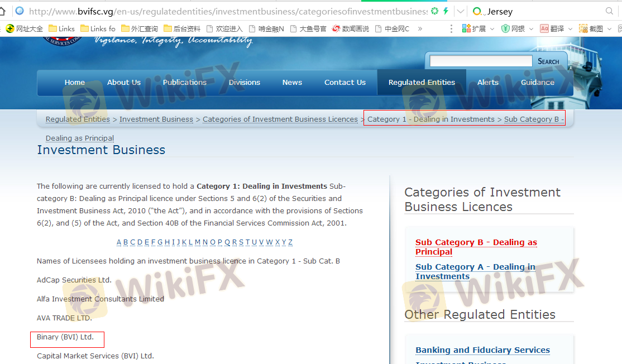Open the address bar dropdown arrow
The image size is (622, 364).
coord(461,11)
